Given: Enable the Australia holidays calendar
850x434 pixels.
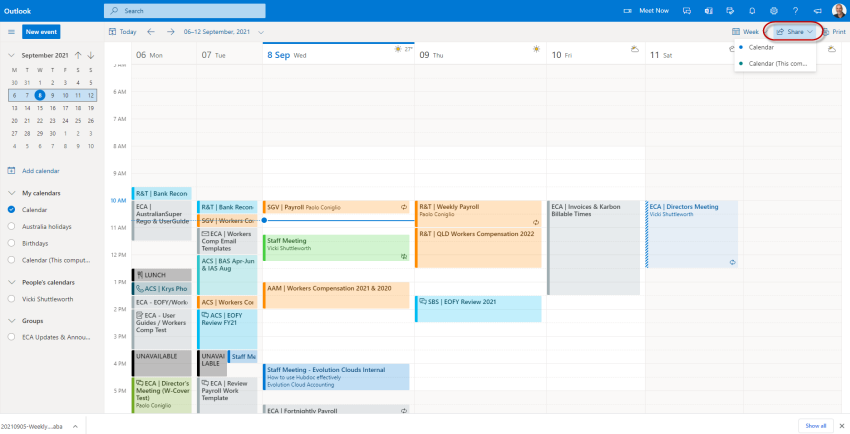Looking at the screenshot, I should [11, 226].
